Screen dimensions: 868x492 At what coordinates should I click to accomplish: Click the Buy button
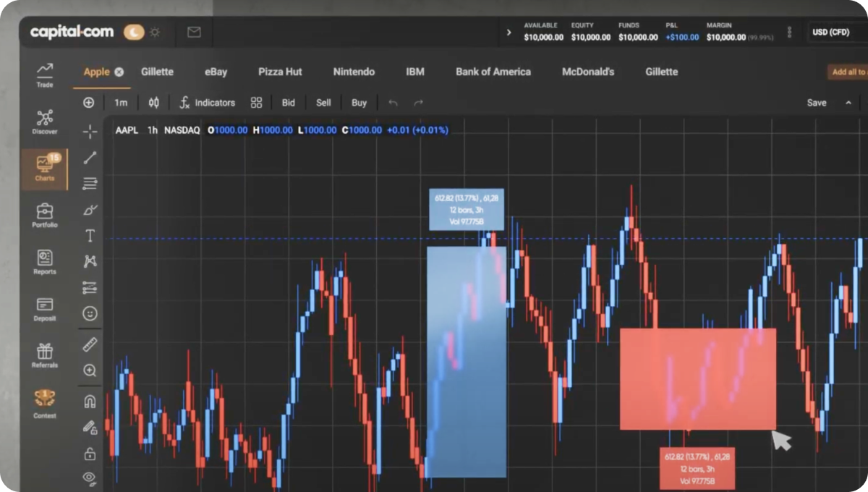point(359,103)
